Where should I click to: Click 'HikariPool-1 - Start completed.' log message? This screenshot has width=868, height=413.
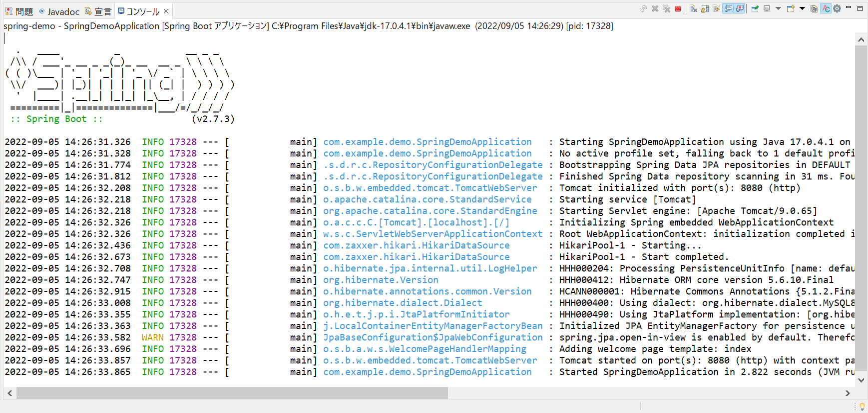pyautogui.click(x=644, y=257)
